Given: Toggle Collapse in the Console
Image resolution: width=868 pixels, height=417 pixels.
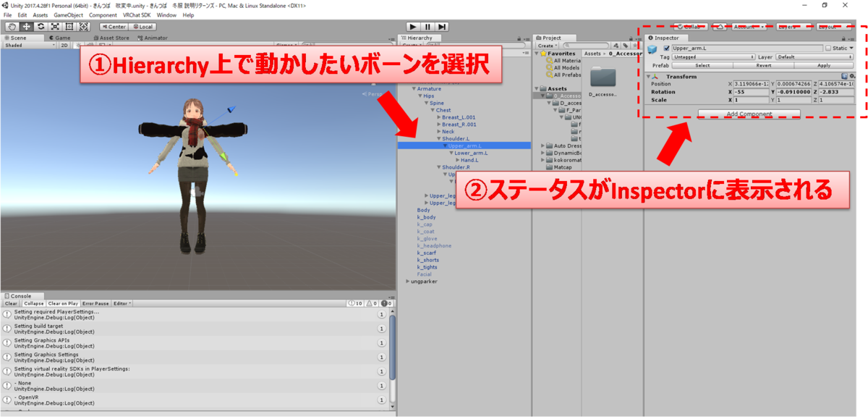Looking at the screenshot, I should pyautogui.click(x=33, y=303).
